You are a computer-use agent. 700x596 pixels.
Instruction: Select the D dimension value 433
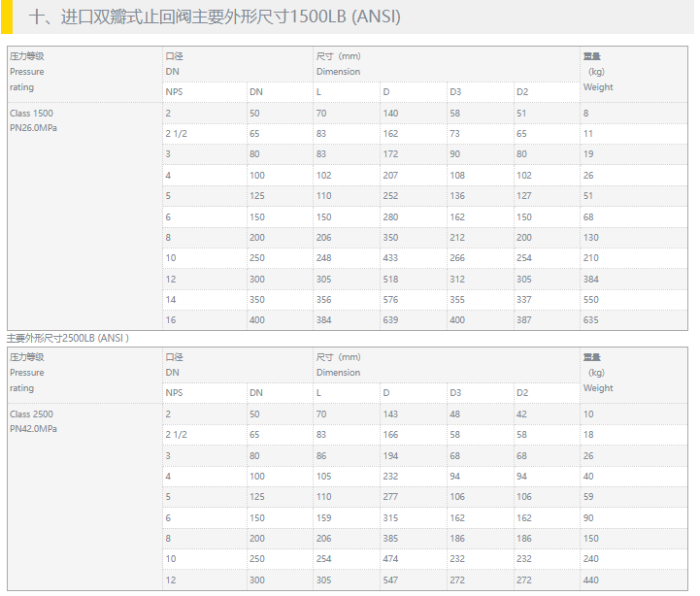390,258
